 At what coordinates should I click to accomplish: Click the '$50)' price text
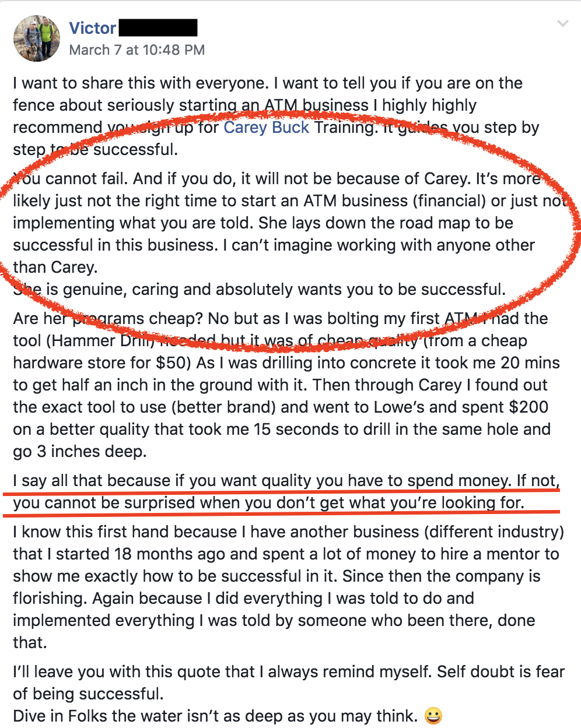173,363
